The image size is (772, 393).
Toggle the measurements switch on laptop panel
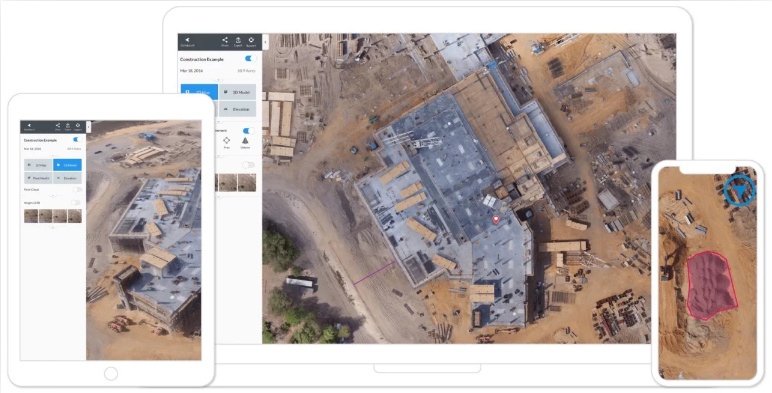click(249, 131)
